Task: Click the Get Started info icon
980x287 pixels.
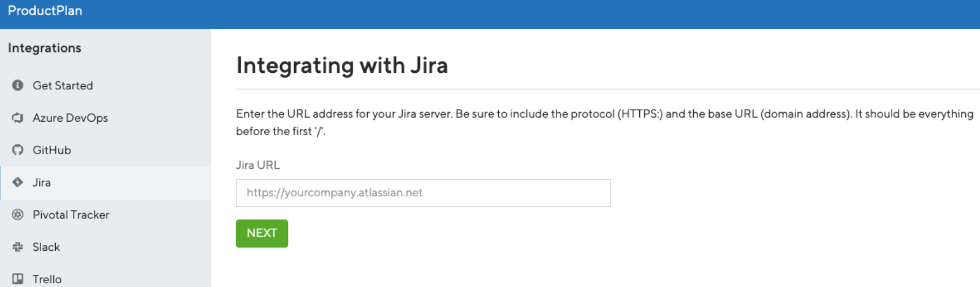Action: coord(18,85)
